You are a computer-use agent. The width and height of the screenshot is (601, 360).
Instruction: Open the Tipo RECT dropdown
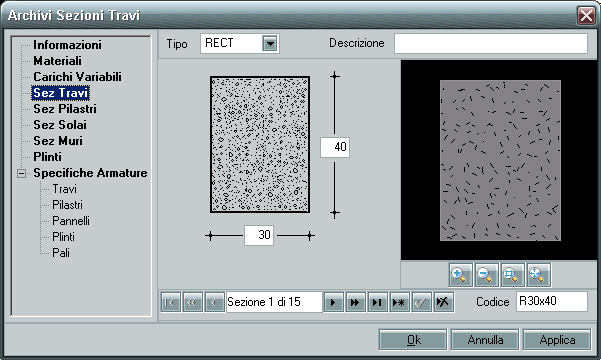click(270, 43)
